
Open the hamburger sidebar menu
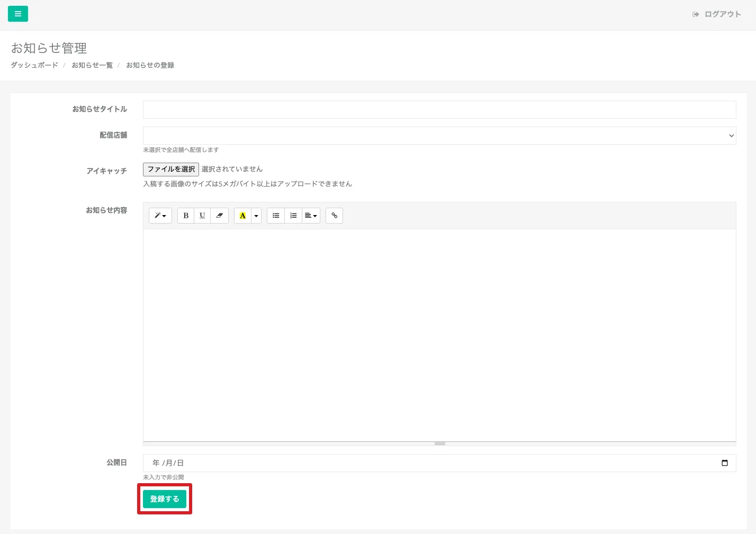[18, 14]
